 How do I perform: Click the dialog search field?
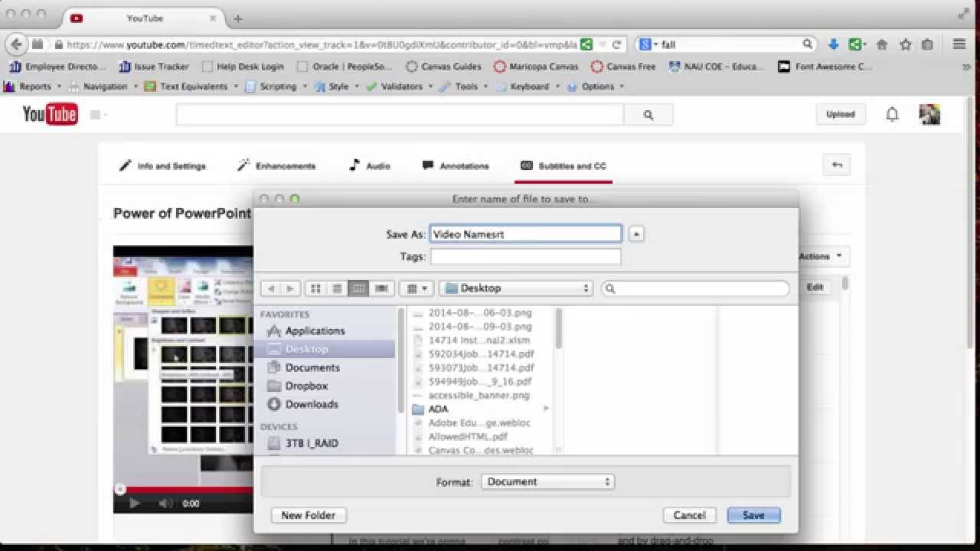[x=695, y=289]
